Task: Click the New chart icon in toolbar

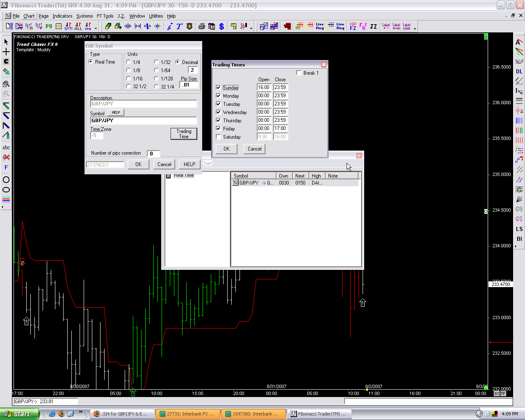Action: [x=9, y=26]
